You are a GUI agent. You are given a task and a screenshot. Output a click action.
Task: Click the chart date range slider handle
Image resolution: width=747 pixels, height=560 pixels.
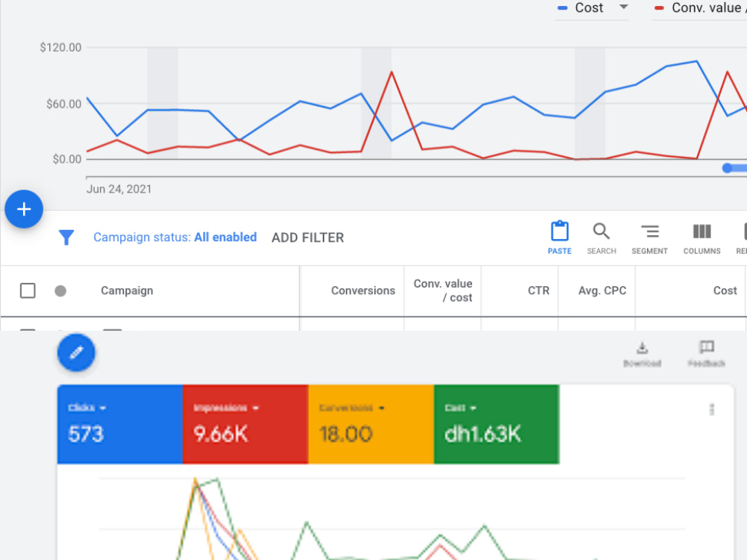pyautogui.click(x=727, y=167)
